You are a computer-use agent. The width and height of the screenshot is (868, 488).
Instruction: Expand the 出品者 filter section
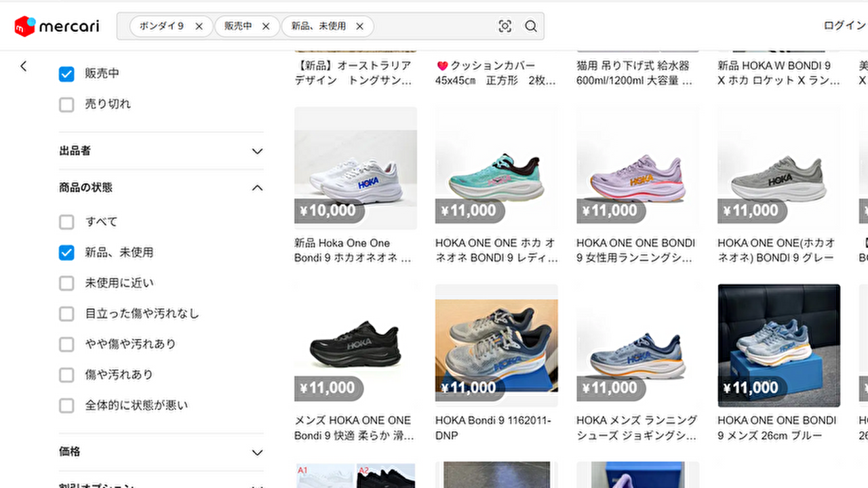[257, 151]
